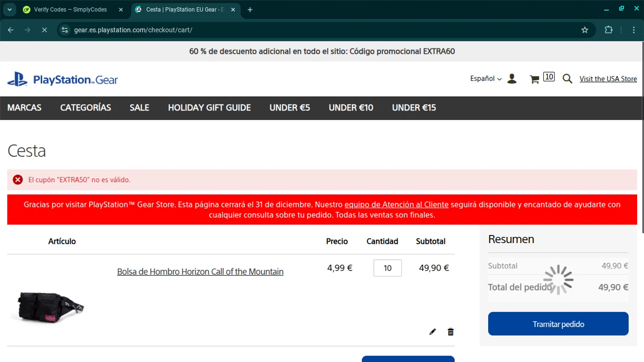Open the HOLIDAY GIFT GUIDE menu item
This screenshot has height=362, width=644.
210,108
